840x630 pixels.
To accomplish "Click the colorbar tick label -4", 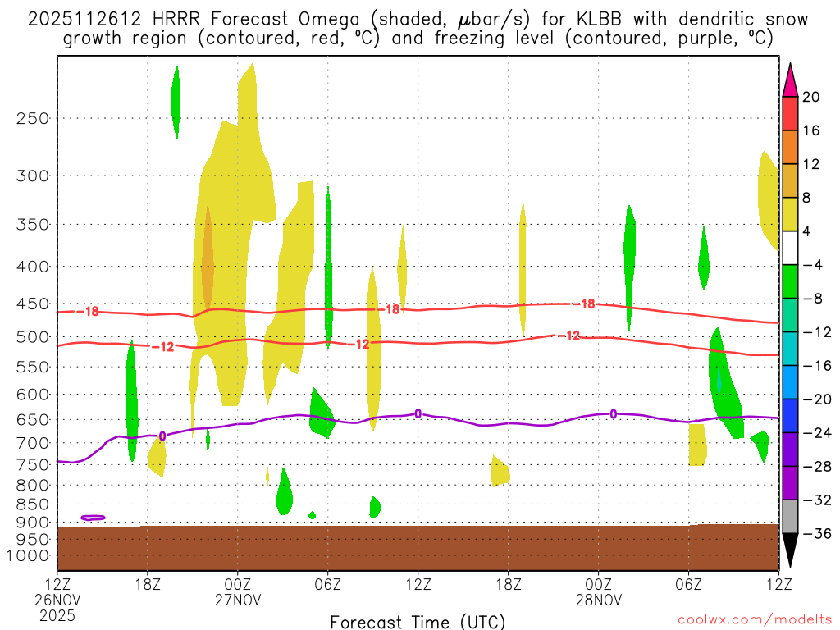I will 811,265.
